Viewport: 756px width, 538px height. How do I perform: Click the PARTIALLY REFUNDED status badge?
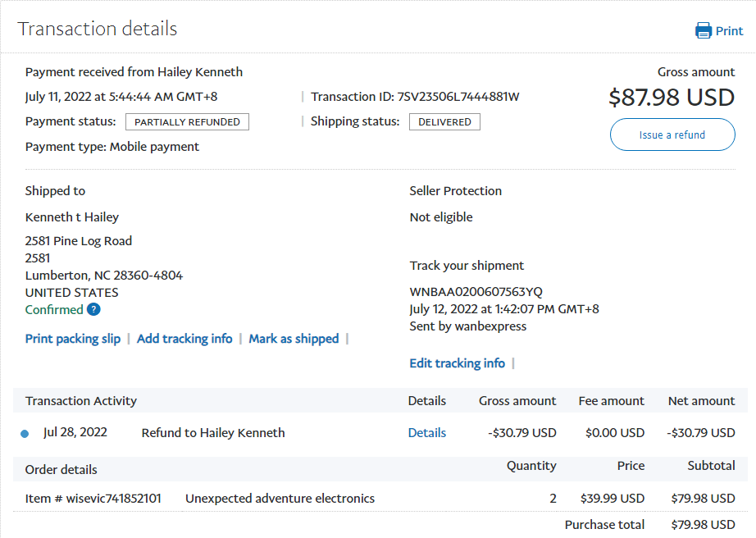click(x=187, y=122)
